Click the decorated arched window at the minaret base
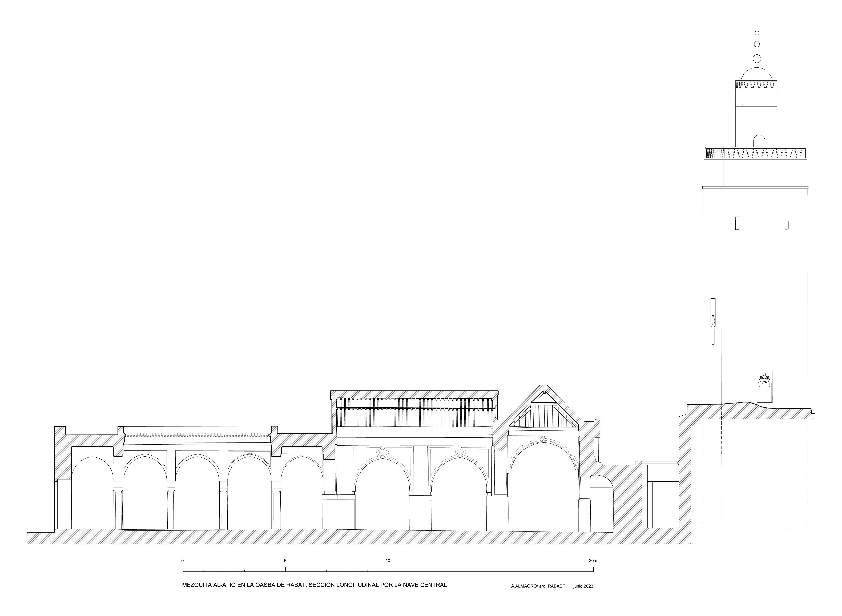Screen dimensions: 842x616 click(764, 387)
